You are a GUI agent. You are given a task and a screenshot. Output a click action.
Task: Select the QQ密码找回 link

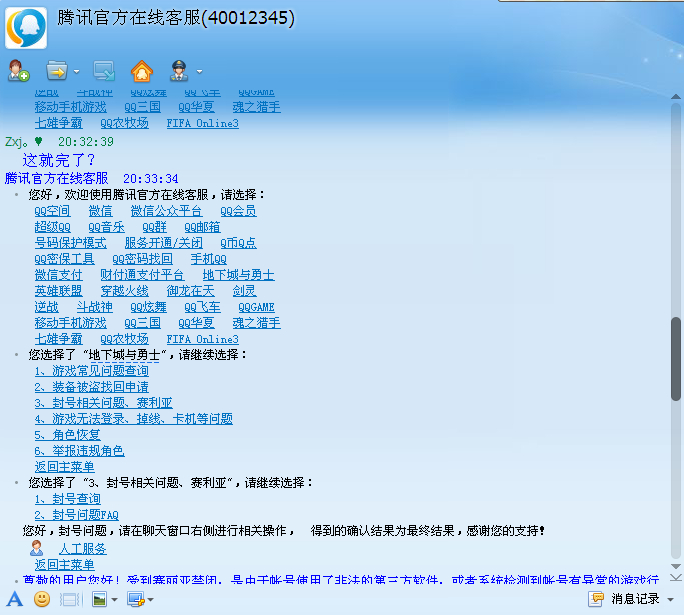coord(142,259)
